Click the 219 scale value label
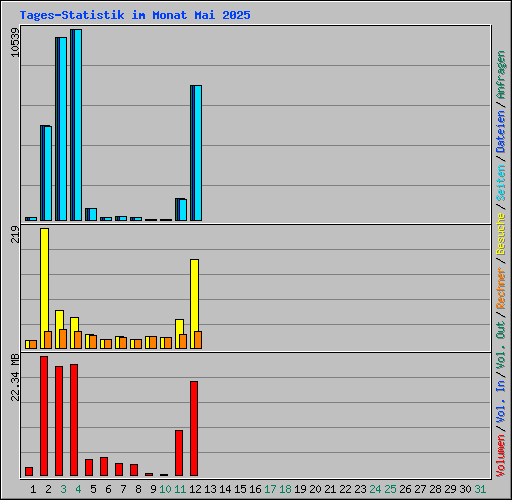Screen dimensions: 512x500 (15, 234)
